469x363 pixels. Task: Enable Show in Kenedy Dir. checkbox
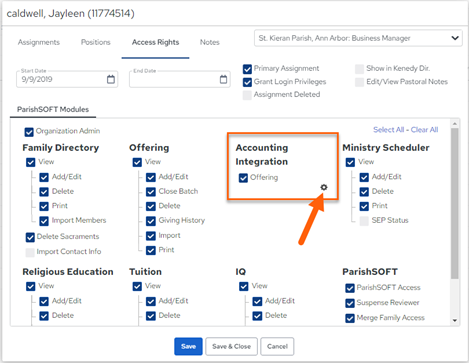[x=359, y=69]
